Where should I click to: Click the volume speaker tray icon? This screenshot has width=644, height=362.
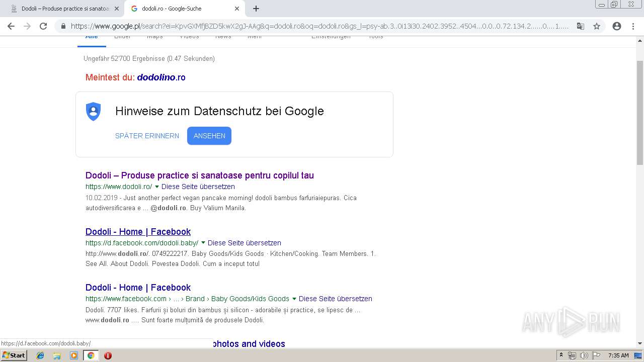click(x=584, y=355)
